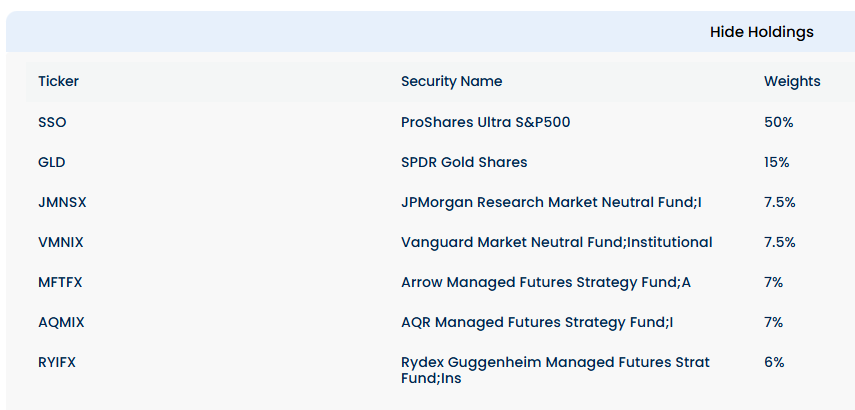Click the 7.5% weight for JMNSX
This screenshot has width=855, height=410.
coord(780,202)
